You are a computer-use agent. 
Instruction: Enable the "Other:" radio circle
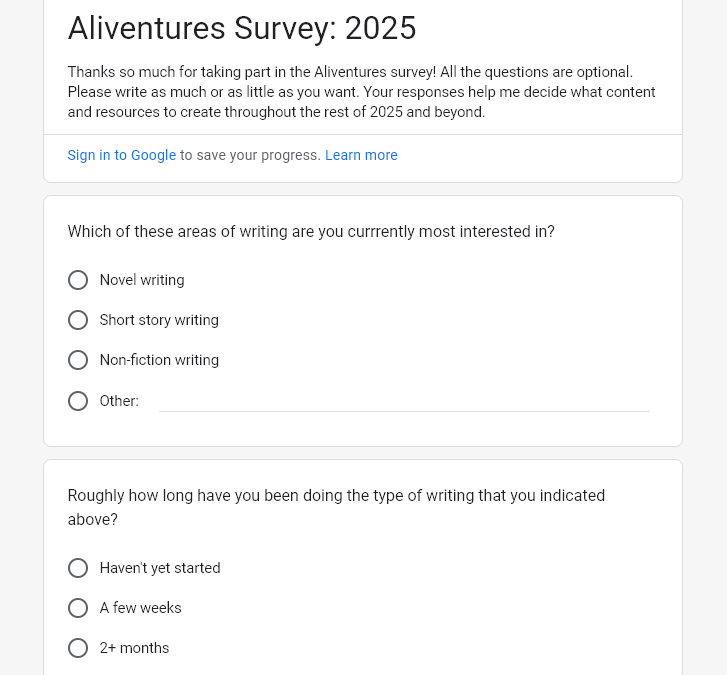point(78,401)
